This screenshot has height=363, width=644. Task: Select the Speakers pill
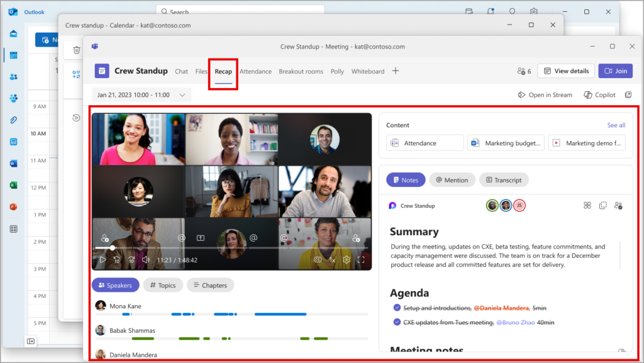coord(116,285)
